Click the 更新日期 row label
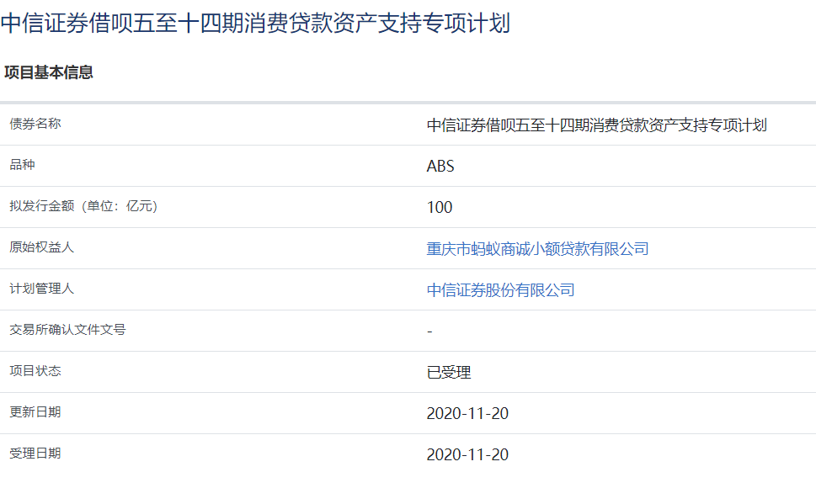 35,412
